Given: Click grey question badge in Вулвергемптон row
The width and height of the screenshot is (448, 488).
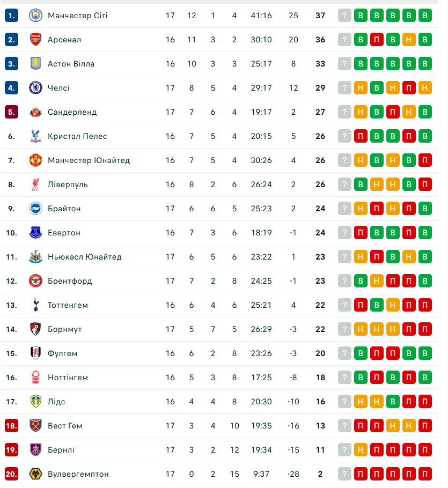Looking at the screenshot, I should 344,474.
